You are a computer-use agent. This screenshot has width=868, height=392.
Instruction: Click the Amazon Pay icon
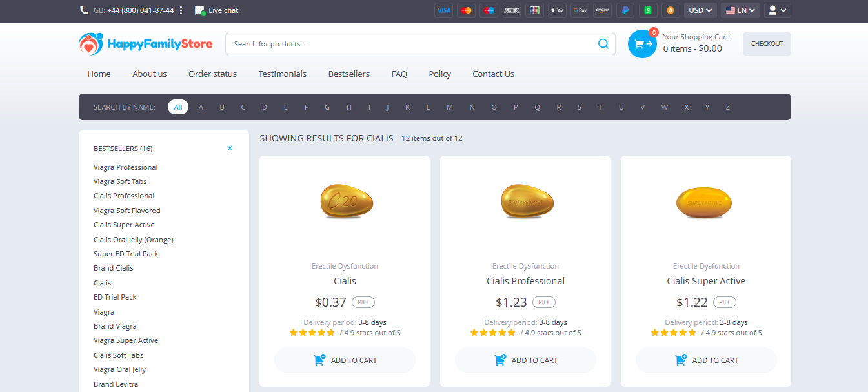603,10
